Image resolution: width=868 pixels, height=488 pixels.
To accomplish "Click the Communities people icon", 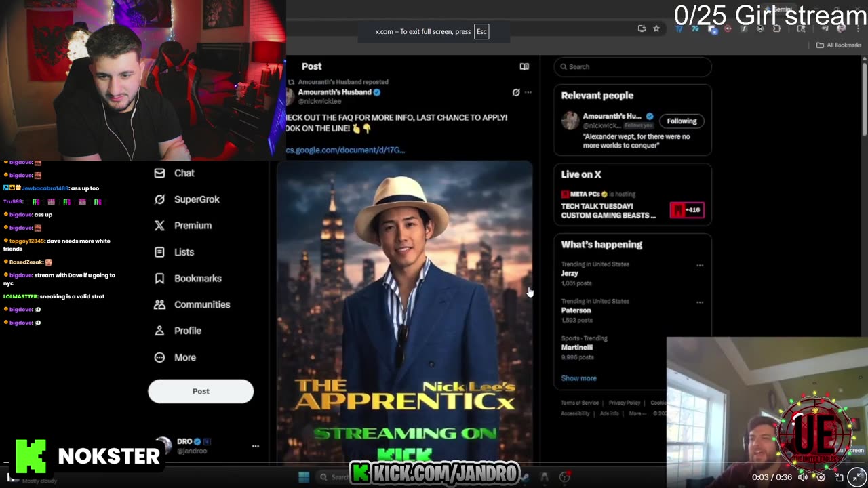I will 159,304.
